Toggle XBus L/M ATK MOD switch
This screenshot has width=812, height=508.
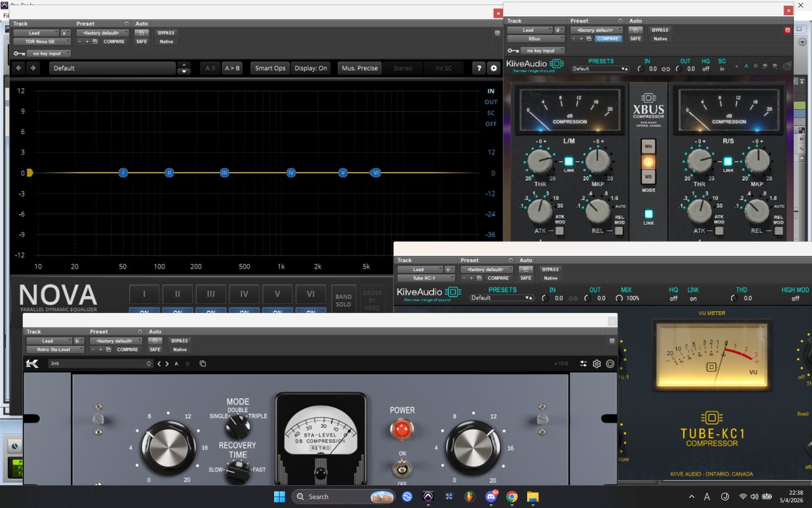[560, 231]
